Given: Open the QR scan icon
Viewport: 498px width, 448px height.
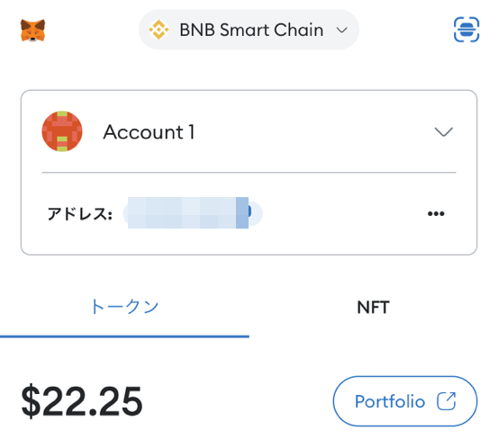Looking at the screenshot, I should [x=466, y=30].
